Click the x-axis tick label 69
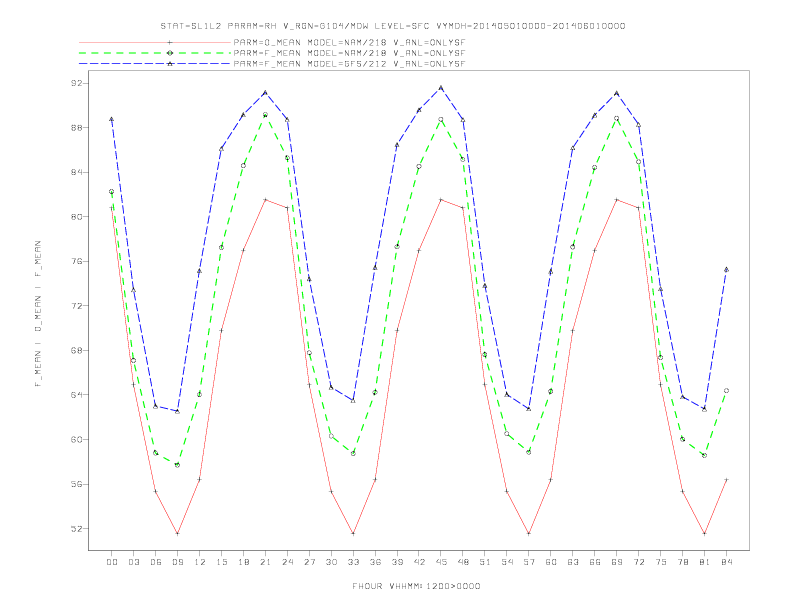 (617, 562)
